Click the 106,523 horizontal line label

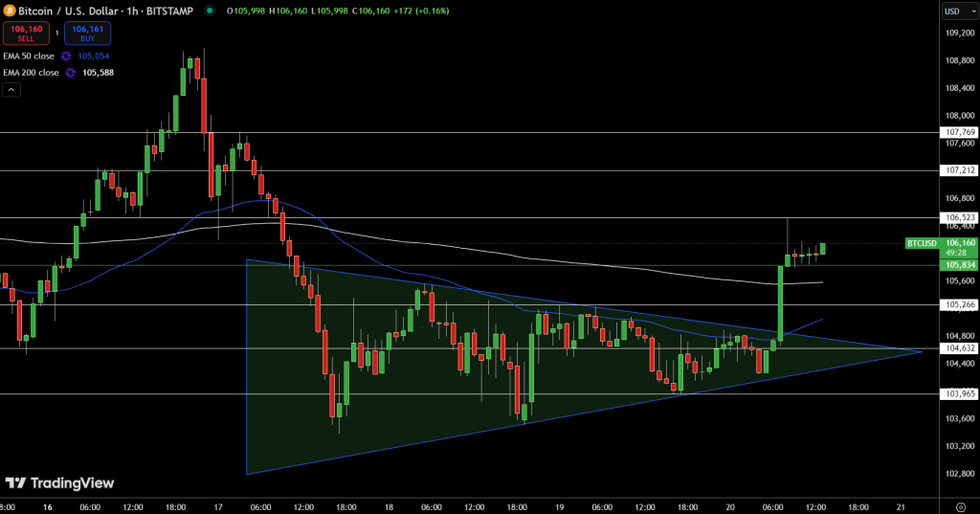(x=960, y=217)
